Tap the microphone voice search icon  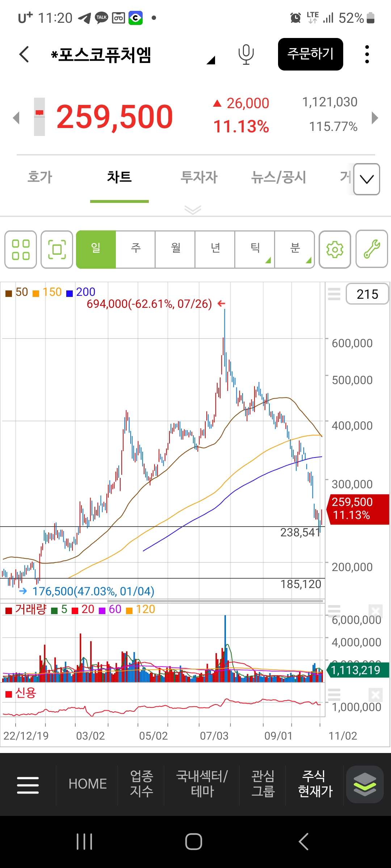246,54
